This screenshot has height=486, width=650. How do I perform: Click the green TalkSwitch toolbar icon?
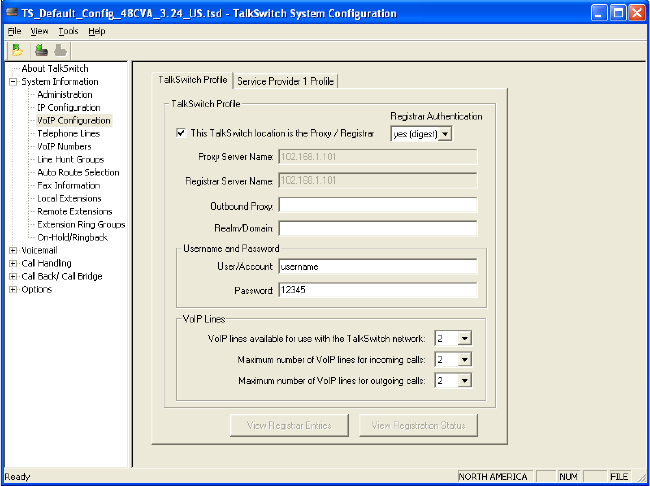point(41,51)
